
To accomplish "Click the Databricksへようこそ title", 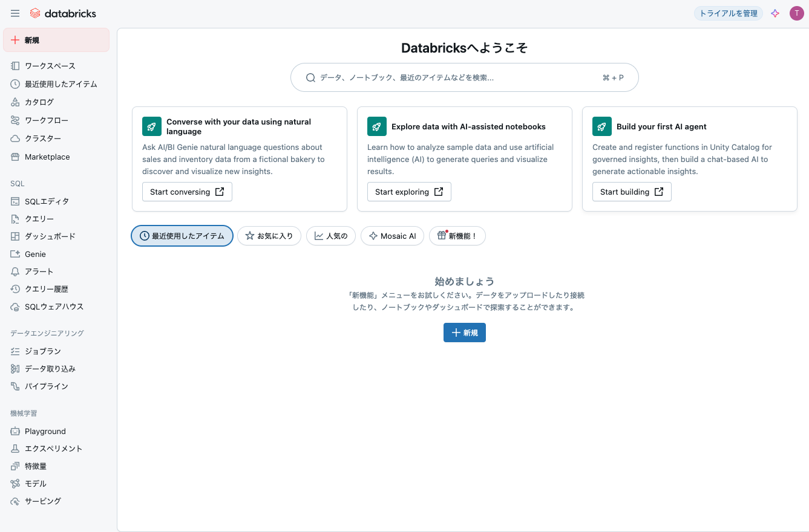I will click(465, 48).
